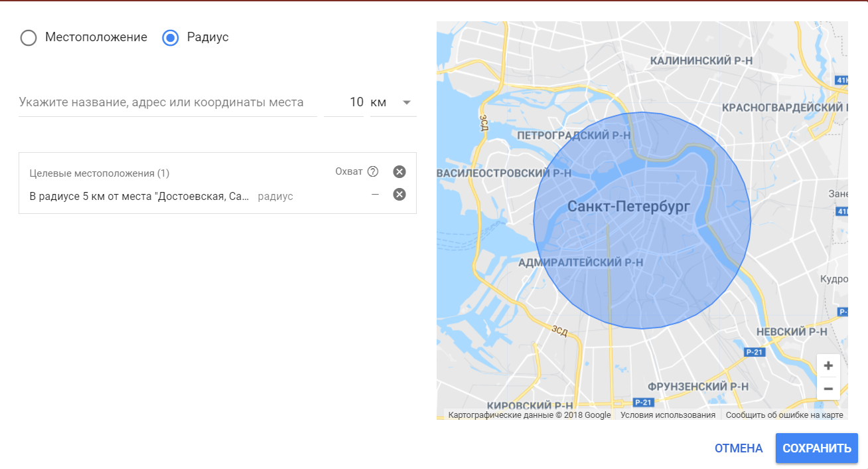This screenshot has height=469, width=868.
Task: Select the Местоположение radio button
Action: point(29,38)
